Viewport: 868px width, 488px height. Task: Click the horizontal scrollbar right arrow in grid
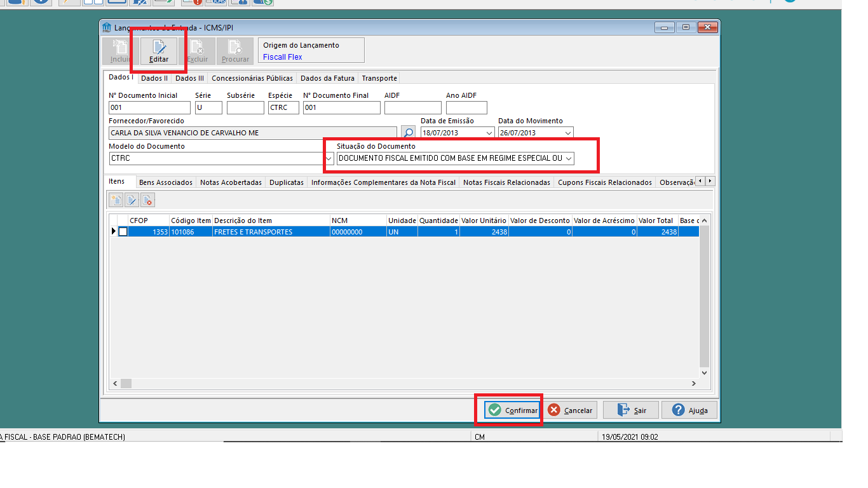(x=694, y=384)
